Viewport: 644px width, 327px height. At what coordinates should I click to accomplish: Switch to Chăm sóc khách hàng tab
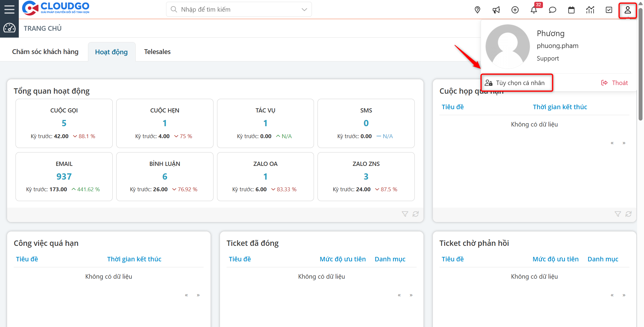(45, 52)
